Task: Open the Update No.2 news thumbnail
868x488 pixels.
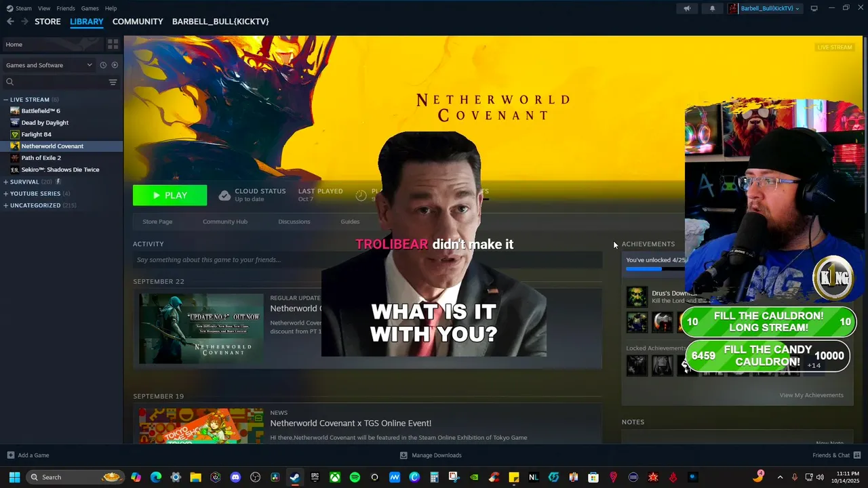Action: (x=201, y=329)
